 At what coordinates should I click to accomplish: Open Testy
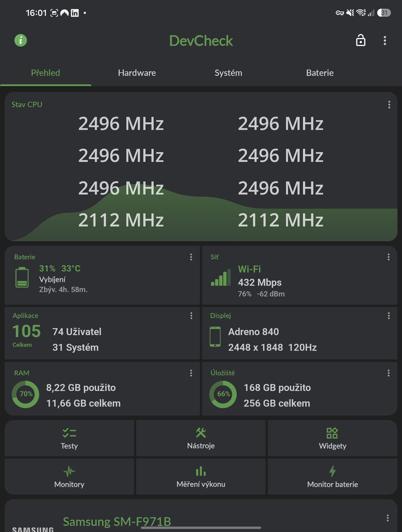(69, 438)
